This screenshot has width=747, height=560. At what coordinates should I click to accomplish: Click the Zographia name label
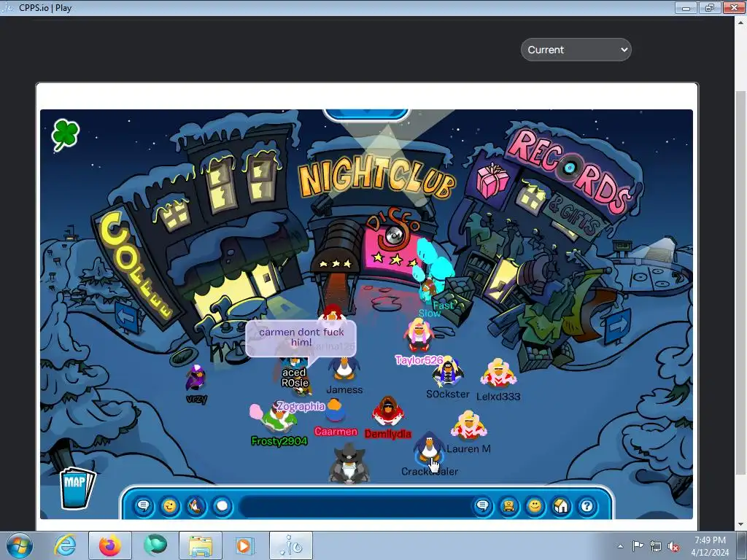[301, 406]
